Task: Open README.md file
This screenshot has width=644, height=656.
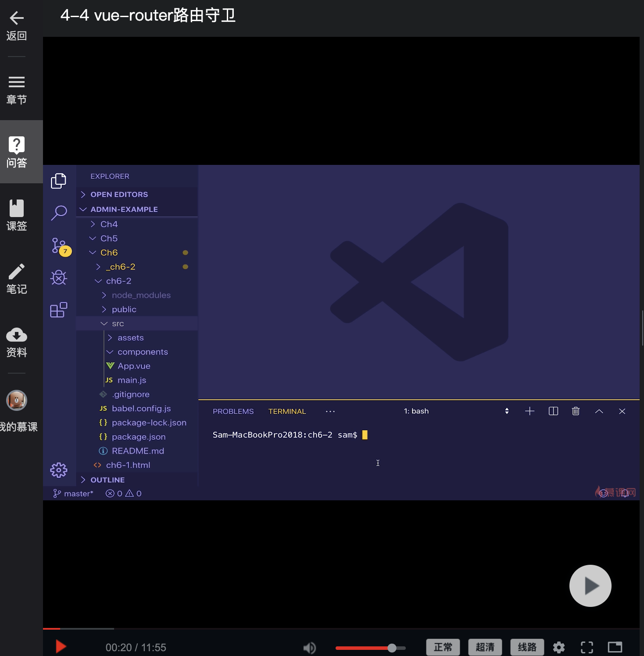Action: [137, 451]
